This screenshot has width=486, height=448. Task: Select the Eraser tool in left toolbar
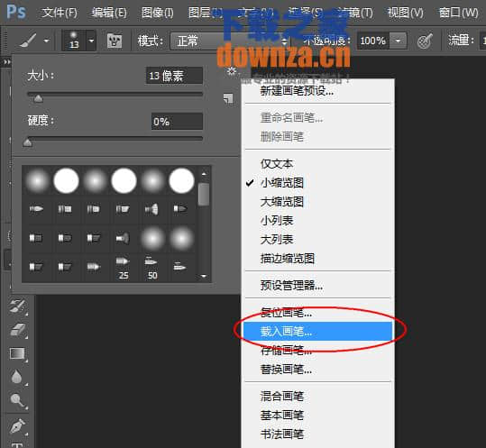pyautogui.click(x=18, y=330)
